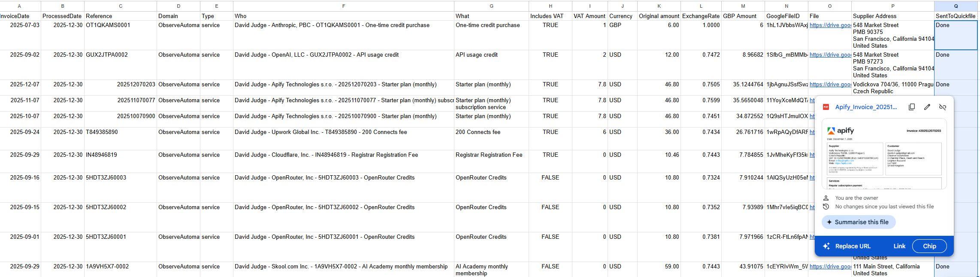Select Registrar Registration Fee cell in What column

pyautogui.click(x=492, y=161)
